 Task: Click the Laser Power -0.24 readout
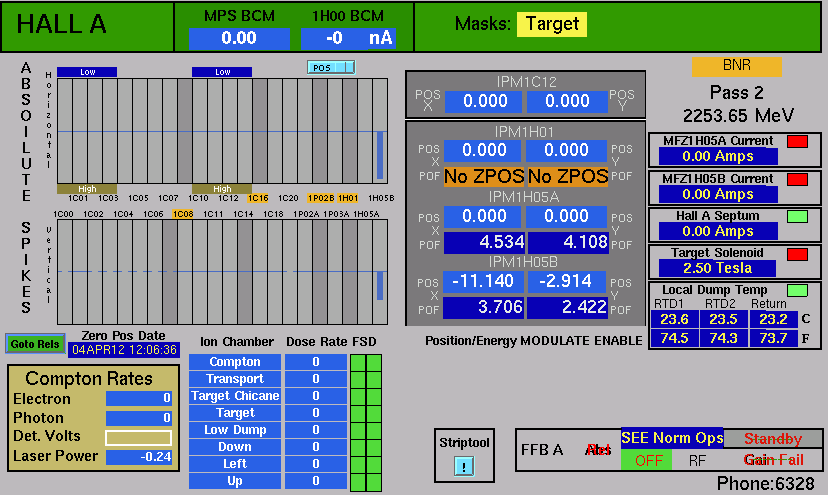(139, 457)
